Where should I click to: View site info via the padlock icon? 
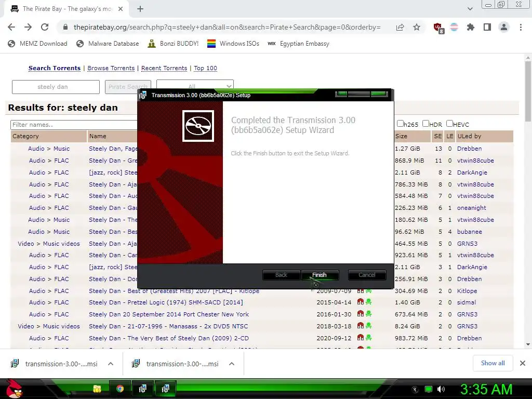(x=65, y=27)
